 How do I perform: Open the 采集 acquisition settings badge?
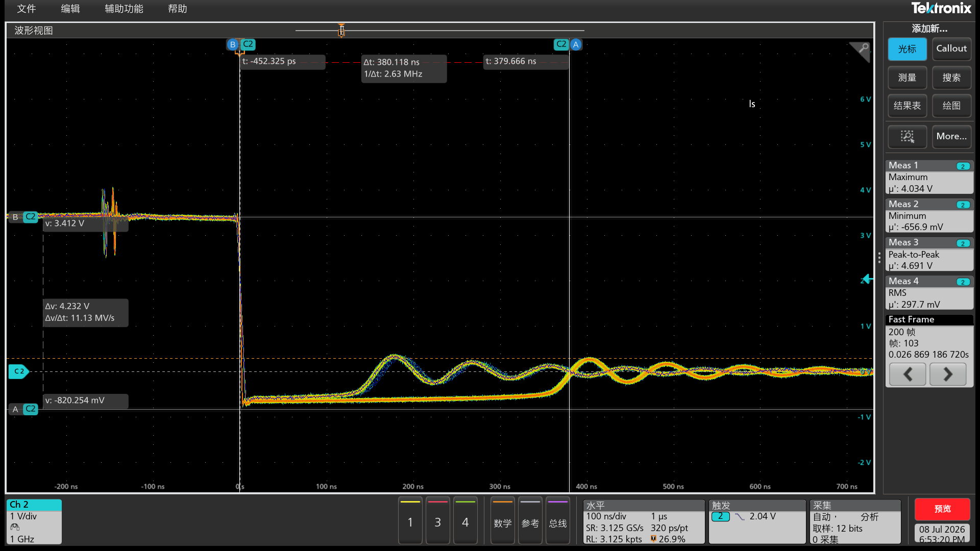(x=855, y=521)
